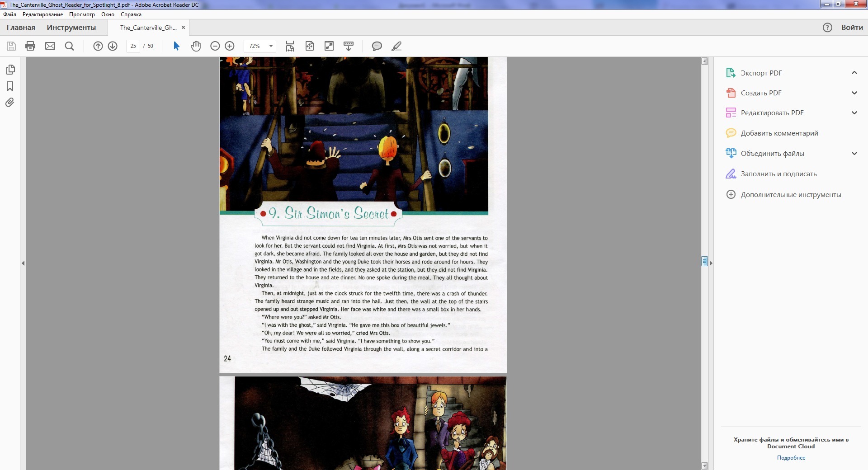Open the Help question mark icon
Viewport: 868px width, 470px height.
(827, 28)
